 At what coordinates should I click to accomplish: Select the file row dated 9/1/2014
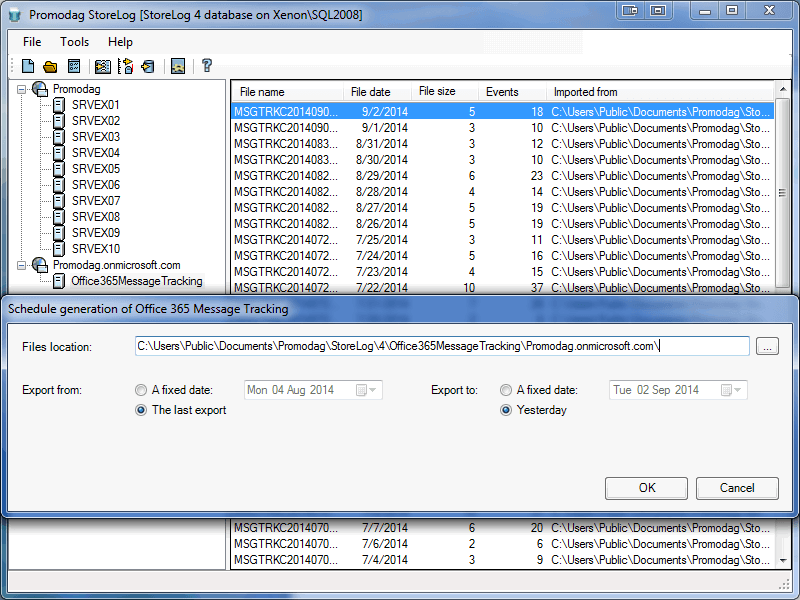pyautogui.click(x=503, y=128)
